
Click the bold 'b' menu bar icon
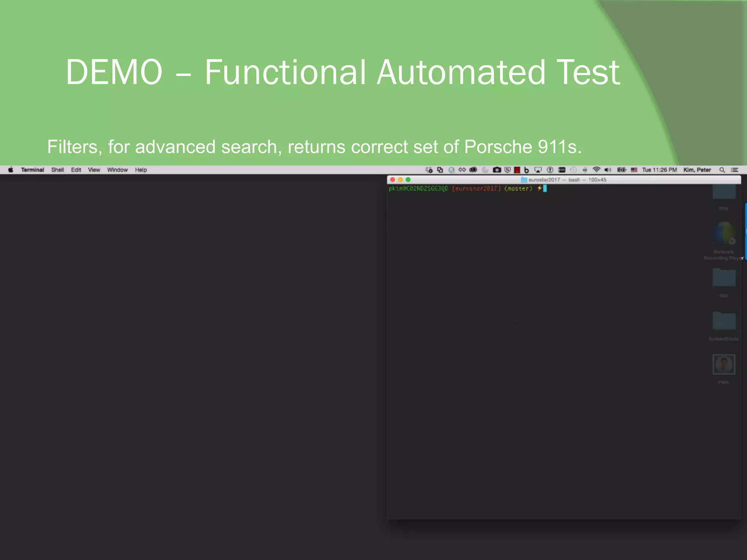[526, 170]
